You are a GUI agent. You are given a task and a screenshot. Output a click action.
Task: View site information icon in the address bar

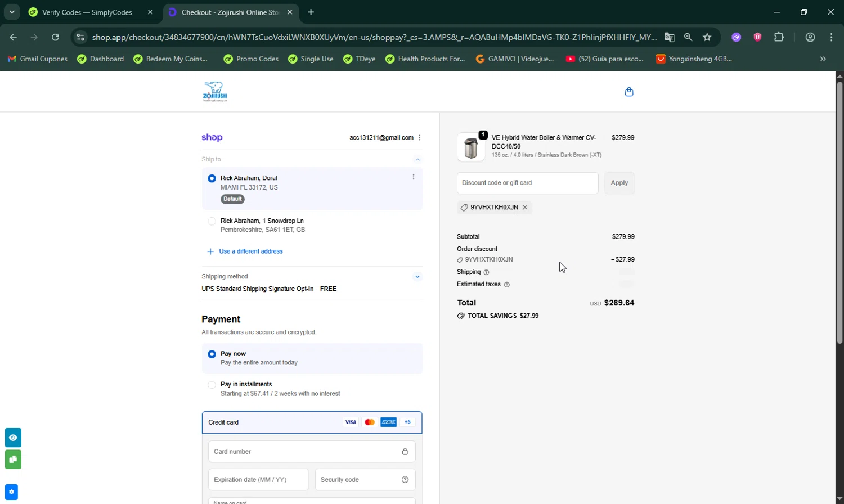pos(80,37)
